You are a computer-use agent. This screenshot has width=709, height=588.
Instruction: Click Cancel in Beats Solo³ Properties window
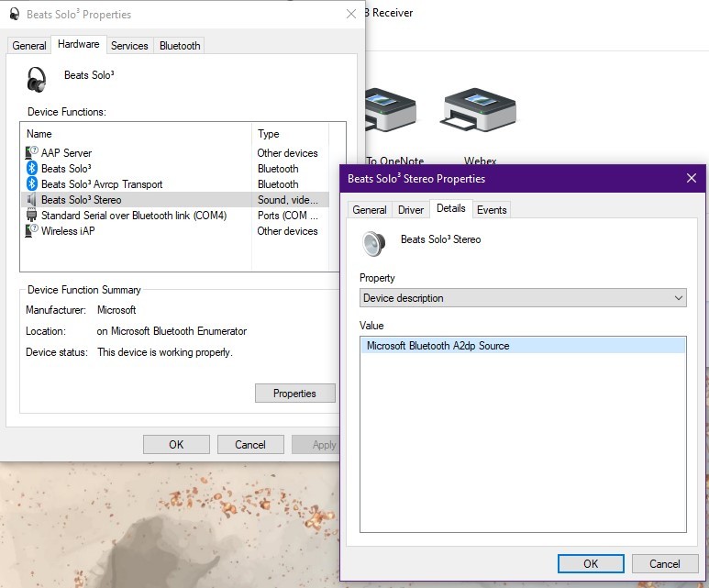pyautogui.click(x=250, y=445)
